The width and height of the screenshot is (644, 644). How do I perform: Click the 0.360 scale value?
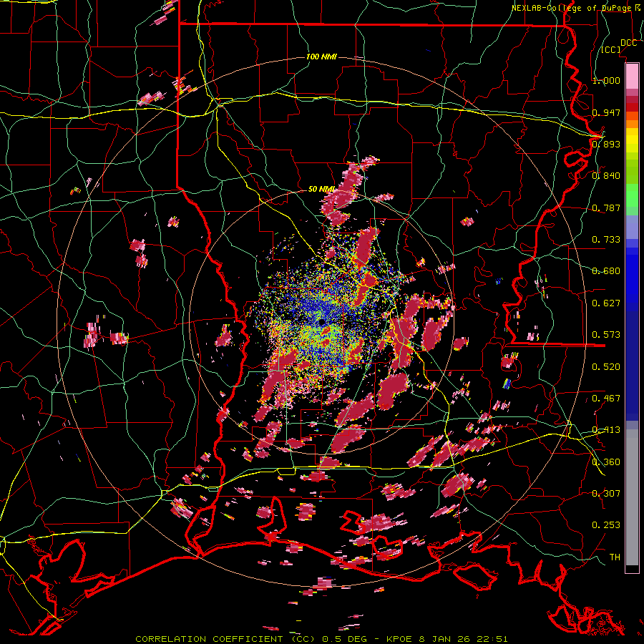(606, 462)
